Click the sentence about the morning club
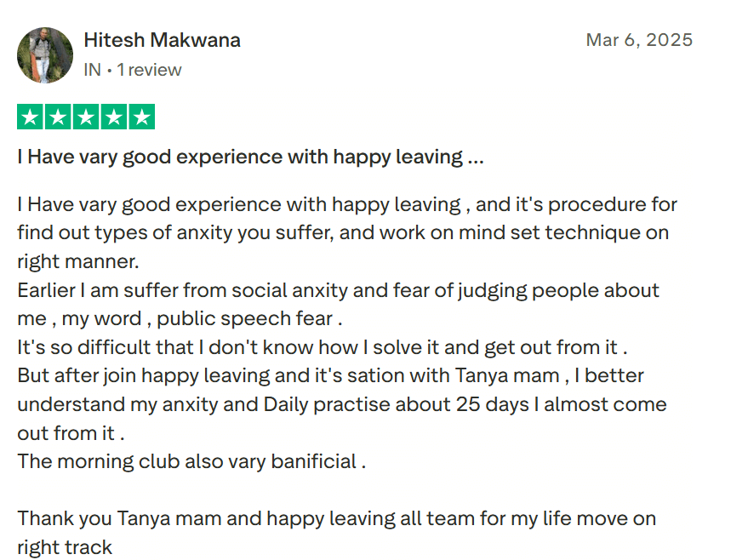 coord(191,461)
